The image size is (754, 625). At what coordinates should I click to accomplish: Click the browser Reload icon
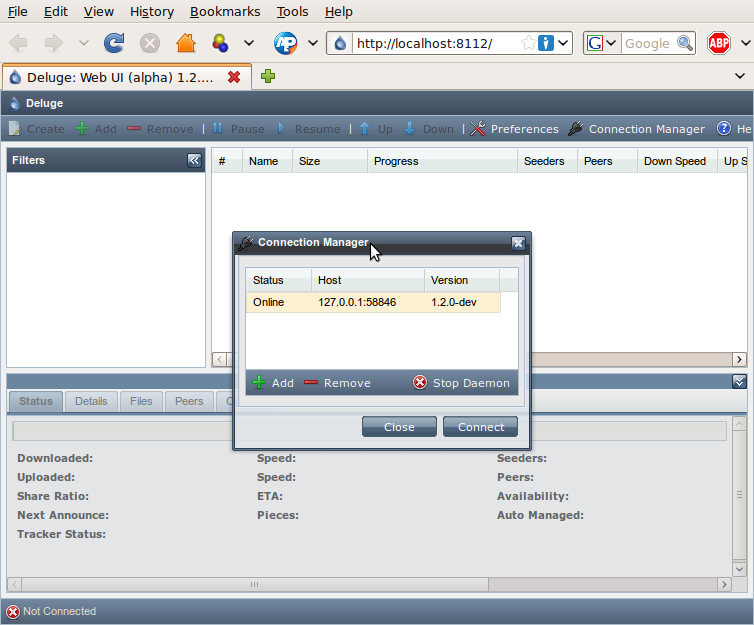(114, 43)
